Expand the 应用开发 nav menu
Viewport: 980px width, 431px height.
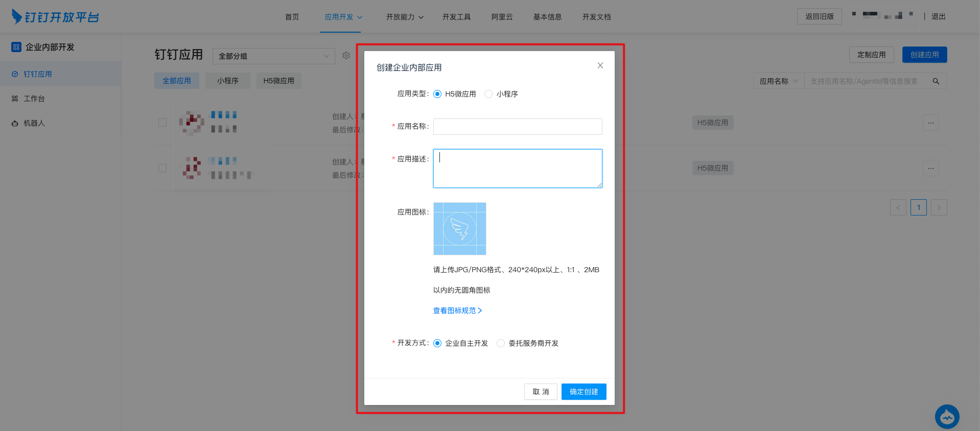click(x=344, y=17)
